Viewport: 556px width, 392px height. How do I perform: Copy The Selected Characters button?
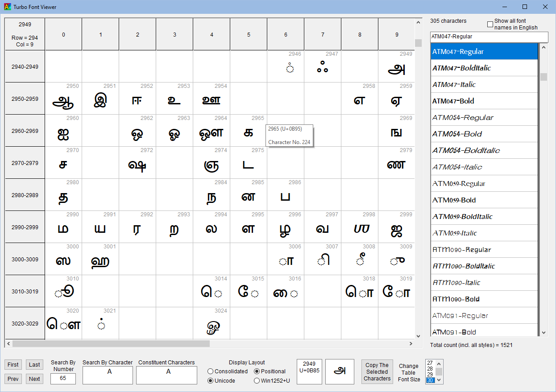[x=377, y=371]
